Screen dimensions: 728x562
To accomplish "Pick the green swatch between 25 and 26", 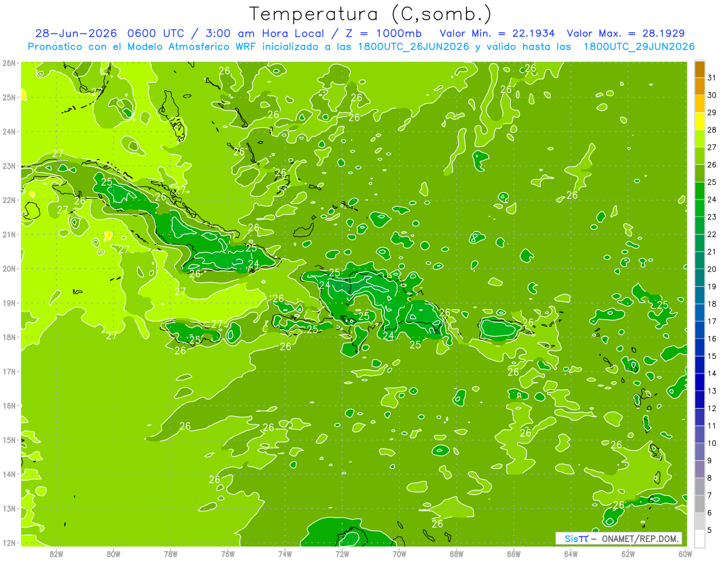I will tap(699, 173).
